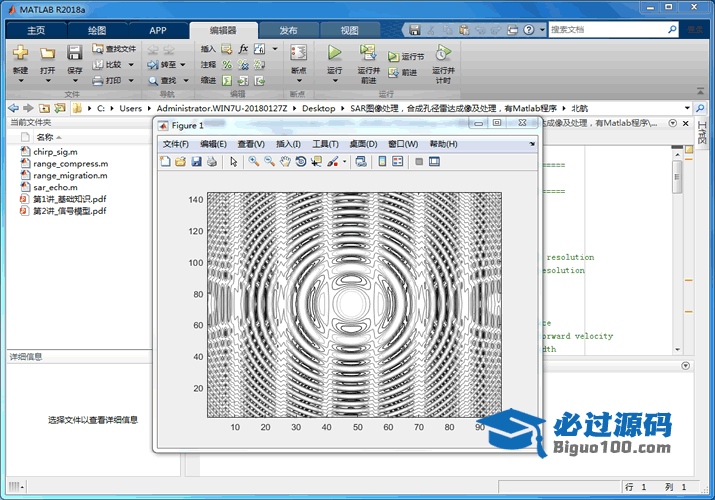Select the Pan hand tool
This screenshot has width=715, height=500.
tap(285, 161)
